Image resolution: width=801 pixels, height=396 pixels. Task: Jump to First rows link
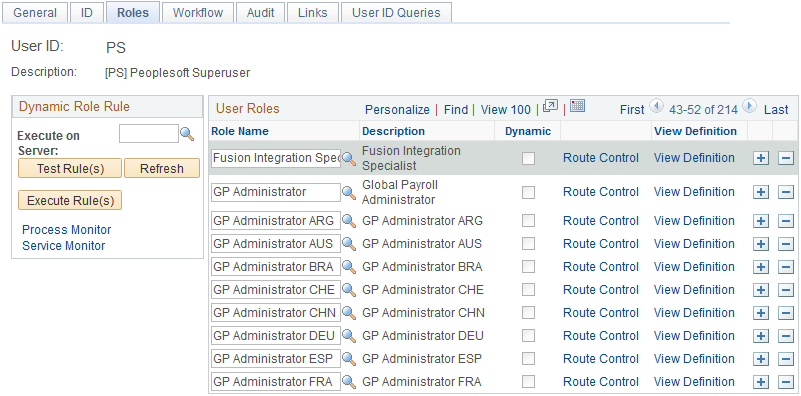point(632,109)
